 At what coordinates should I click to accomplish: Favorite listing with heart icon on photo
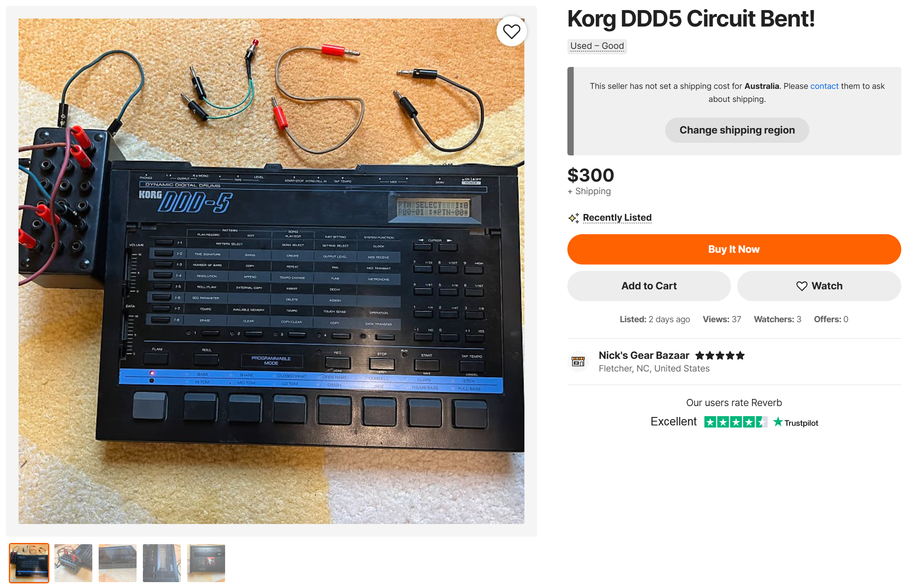511,32
